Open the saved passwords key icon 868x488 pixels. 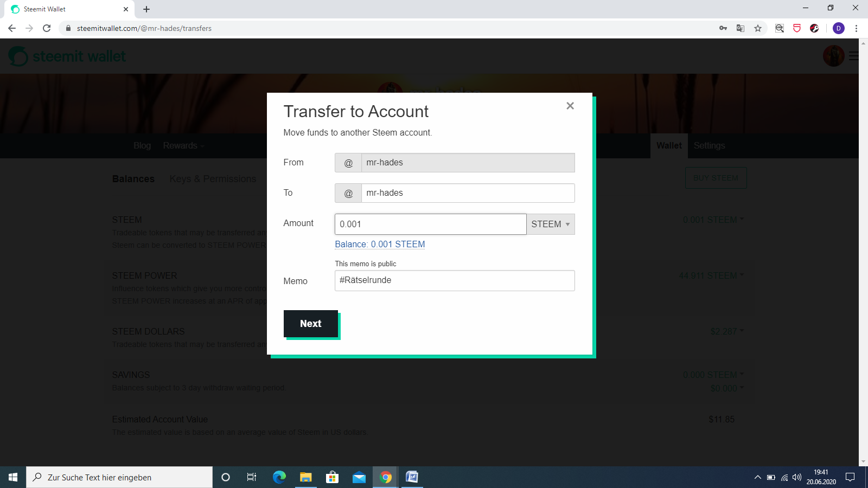coord(723,28)
